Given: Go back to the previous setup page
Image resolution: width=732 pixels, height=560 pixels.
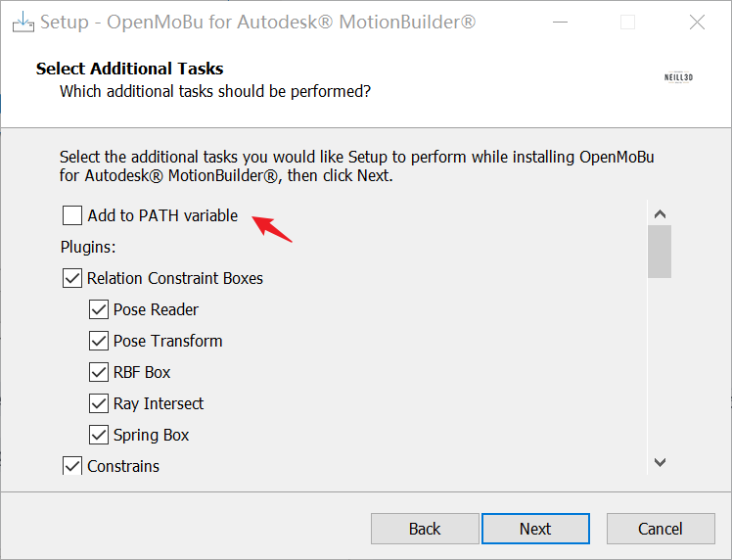Looking at the screenshot, I should [x=425, y=529].
